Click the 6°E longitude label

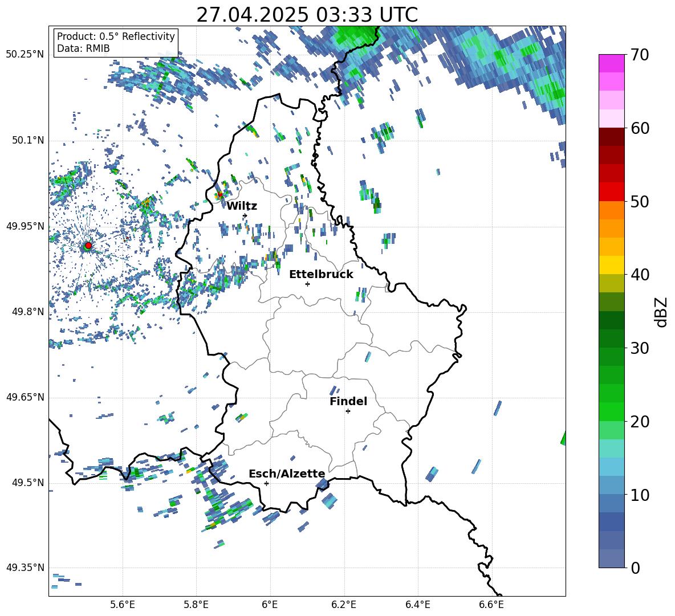click(x=270, y=605)
